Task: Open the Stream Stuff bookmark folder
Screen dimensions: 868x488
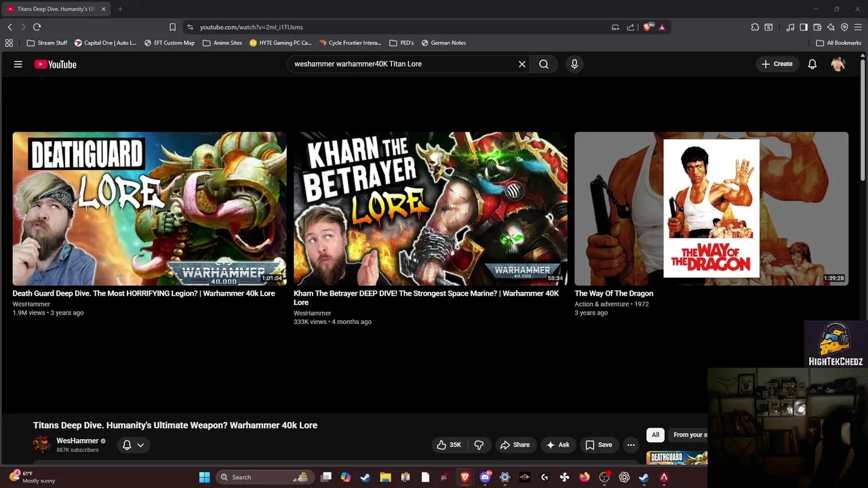Action: click(x=47, y=43)
